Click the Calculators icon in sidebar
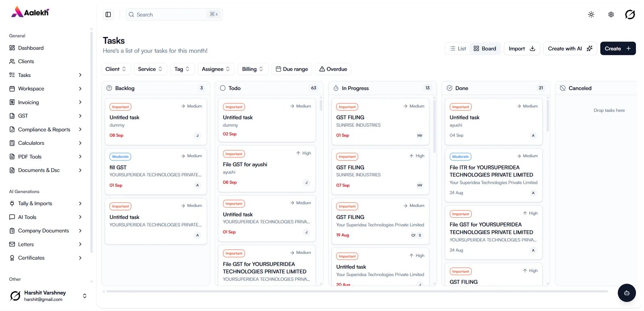 point(12,143)
